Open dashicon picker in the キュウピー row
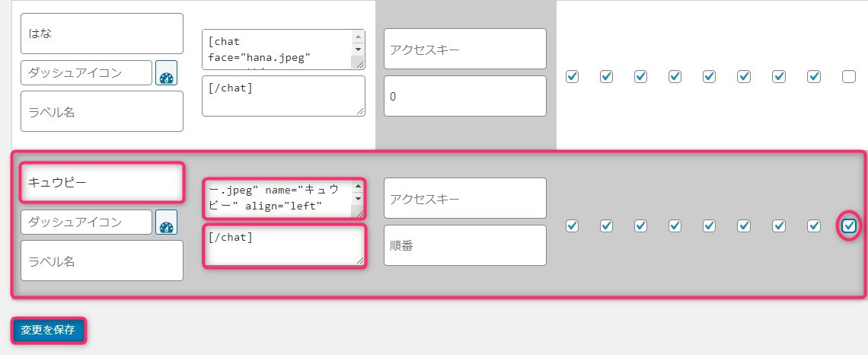The width and height of the screenshot is (868, 355). 166,222
